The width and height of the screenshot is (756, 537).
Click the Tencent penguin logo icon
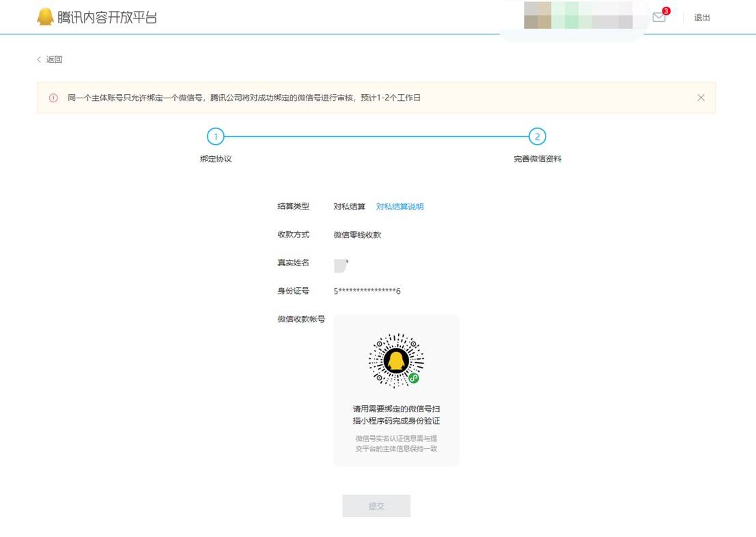pos(45,17)
